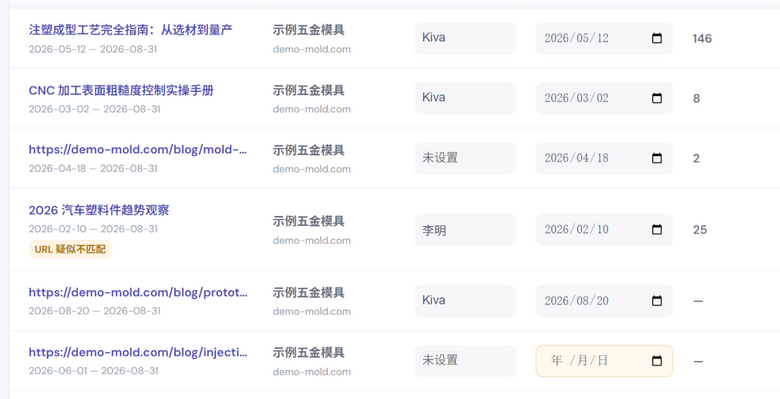This screenshot has height=399, width=780.
Task: Edit 未设置 author field in mold- row
Action: [x=465, y=158]
